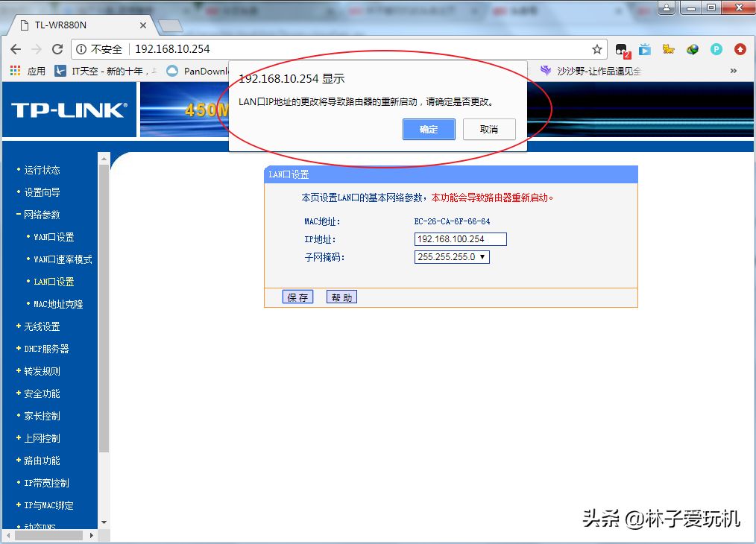Bookmark this page with the star icon
The width and height of the screenshot is (756, 544).
(x=596, y=49)
